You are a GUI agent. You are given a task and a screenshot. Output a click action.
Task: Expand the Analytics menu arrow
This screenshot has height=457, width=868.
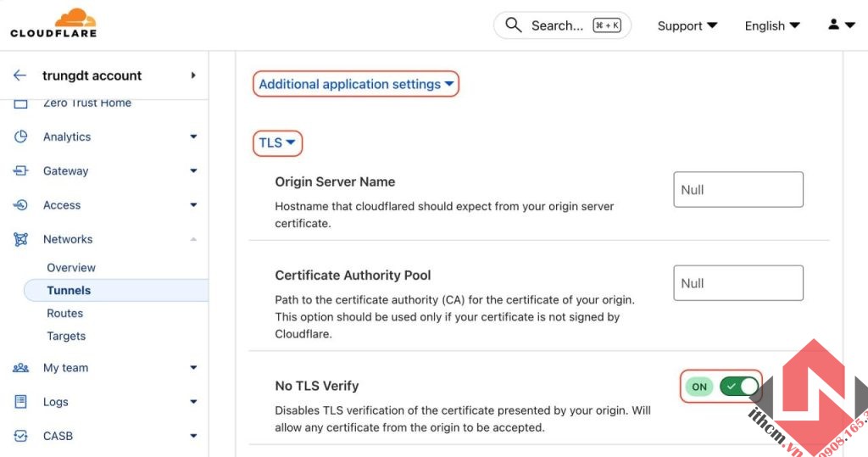[193, 137]
